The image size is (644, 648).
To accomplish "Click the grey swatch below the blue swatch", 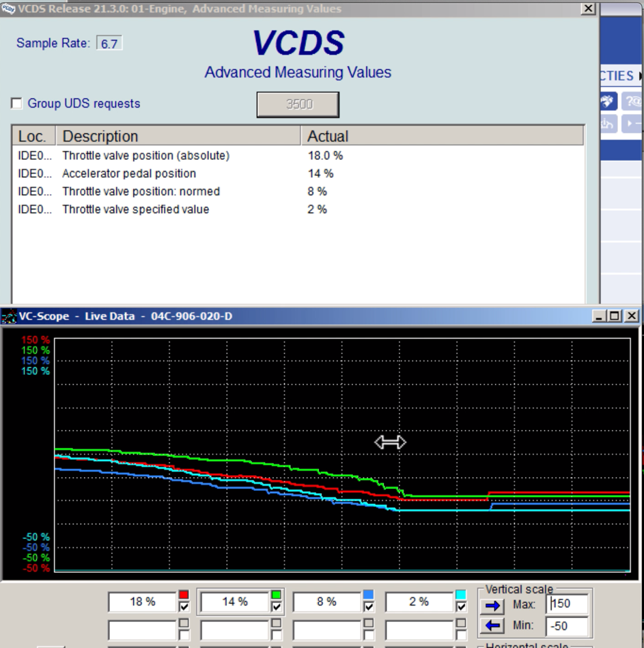I will point(368,623).
